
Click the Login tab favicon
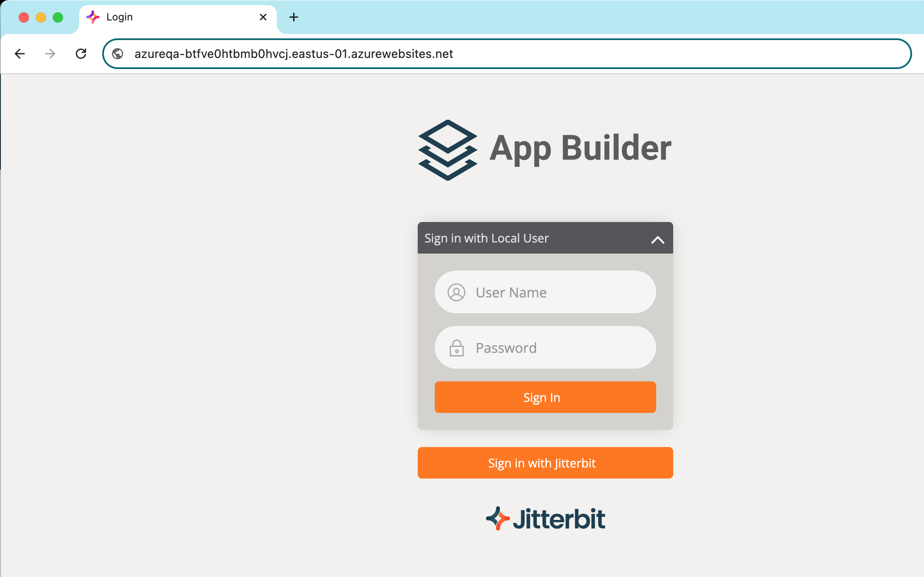coord(93,17)
